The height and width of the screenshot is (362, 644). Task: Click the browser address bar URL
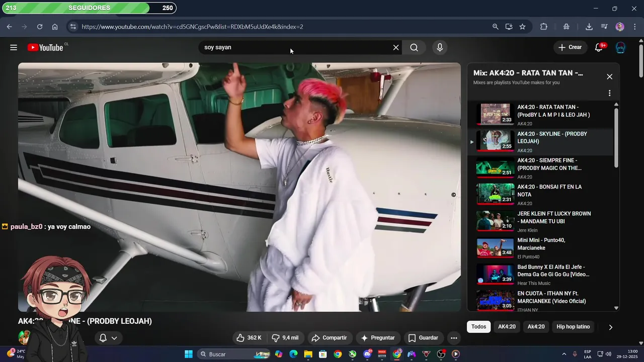pos(192,27)
